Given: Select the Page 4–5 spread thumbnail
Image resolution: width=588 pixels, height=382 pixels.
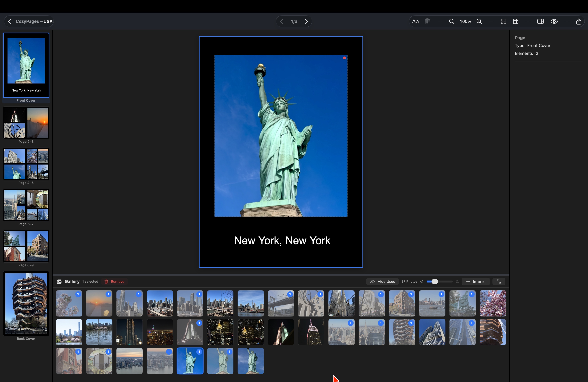Looking at the screenshot, I should click(26, 164).
